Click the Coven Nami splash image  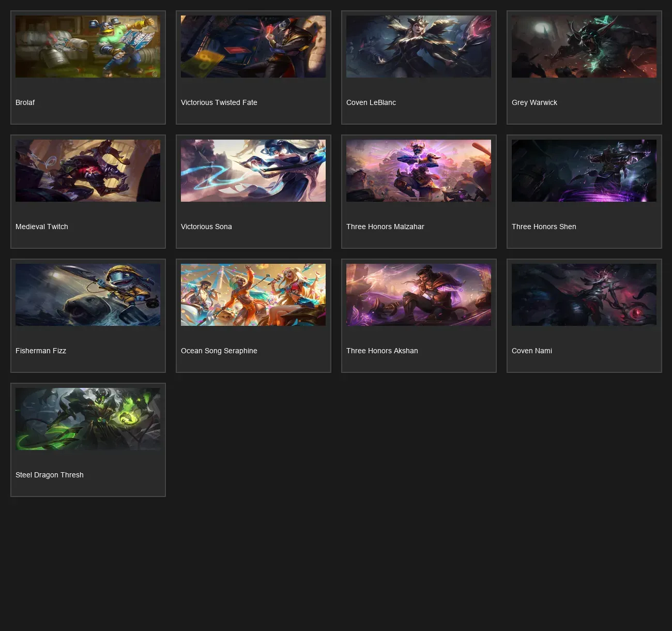tap(584, 295)
